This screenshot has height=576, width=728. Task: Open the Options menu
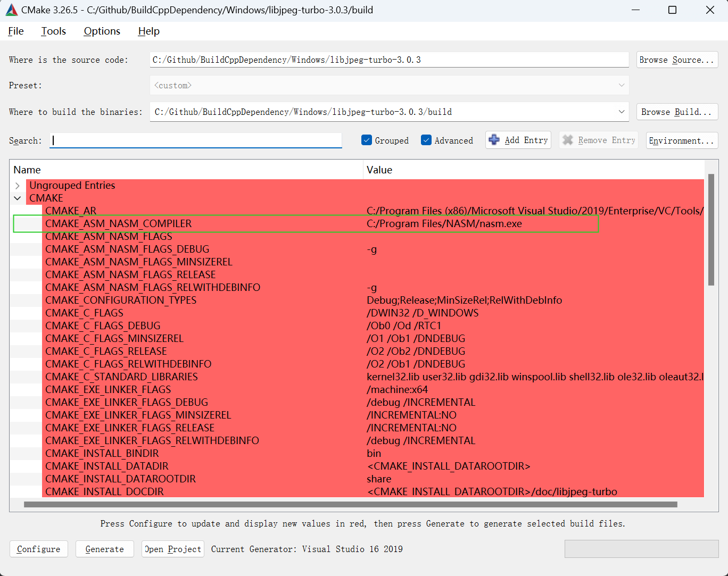pos(102,31)
